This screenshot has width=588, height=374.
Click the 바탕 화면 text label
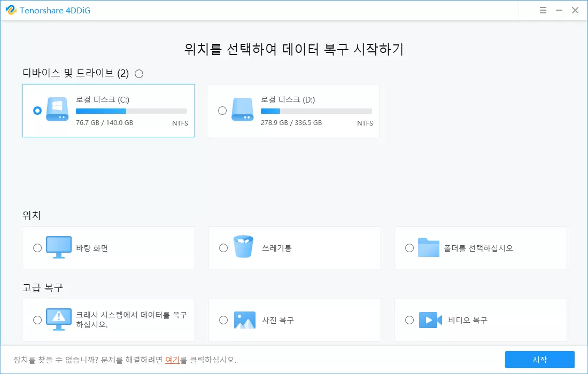[x=92, y=248]
